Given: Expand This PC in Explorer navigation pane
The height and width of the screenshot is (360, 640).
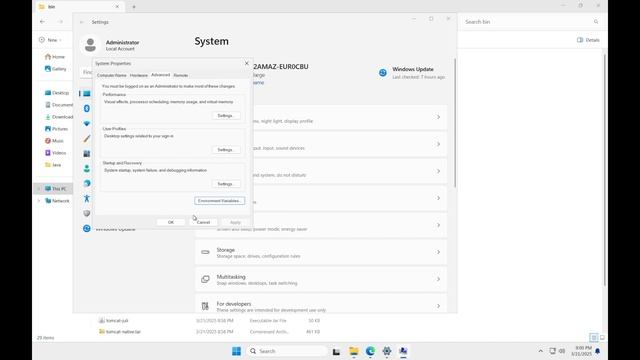Looking at the screenshot, I should point(39,189).
